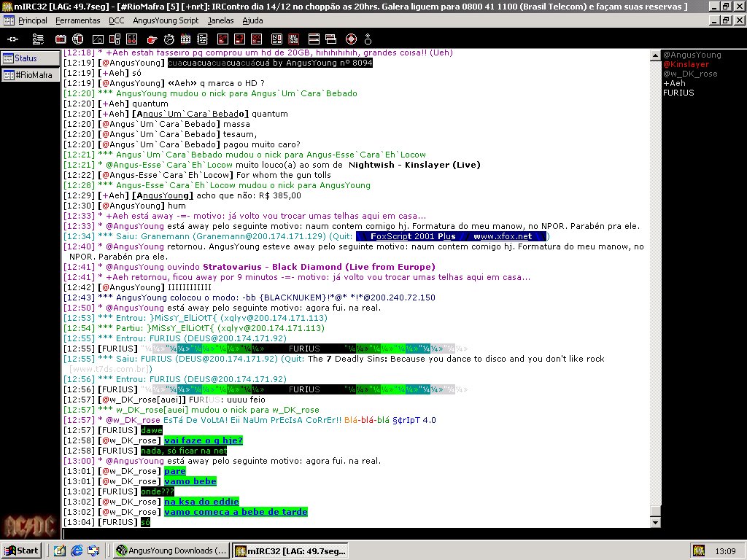
Task: Open the Aliases editor toolbar icon
Action: 98,39
